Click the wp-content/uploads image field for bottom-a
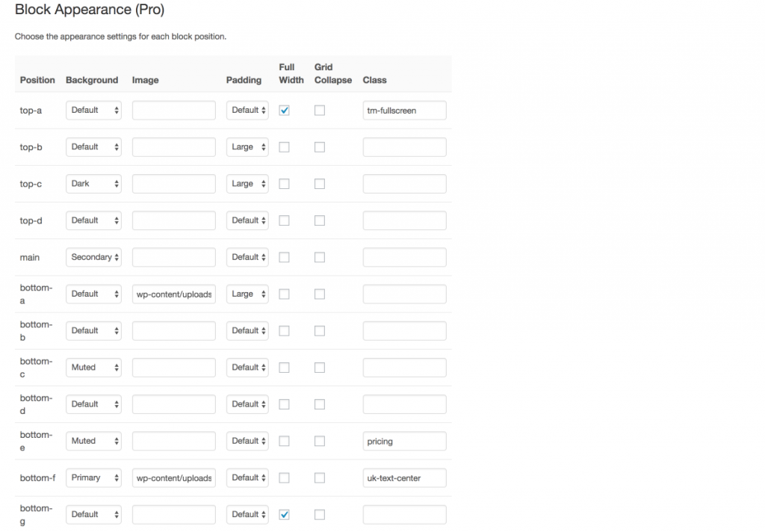 pyautogui.click(x=173, y=294)
